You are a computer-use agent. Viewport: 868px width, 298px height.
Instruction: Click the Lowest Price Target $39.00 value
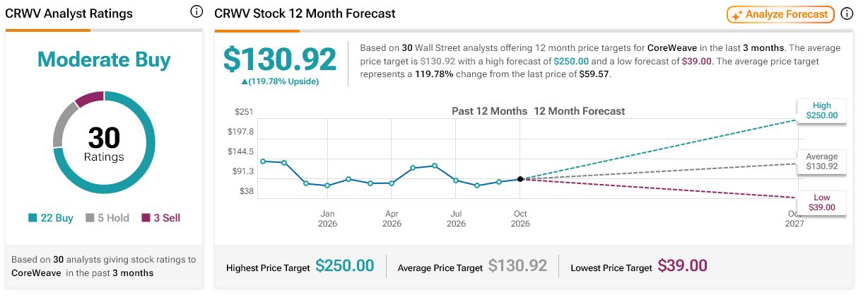point(683,266)
